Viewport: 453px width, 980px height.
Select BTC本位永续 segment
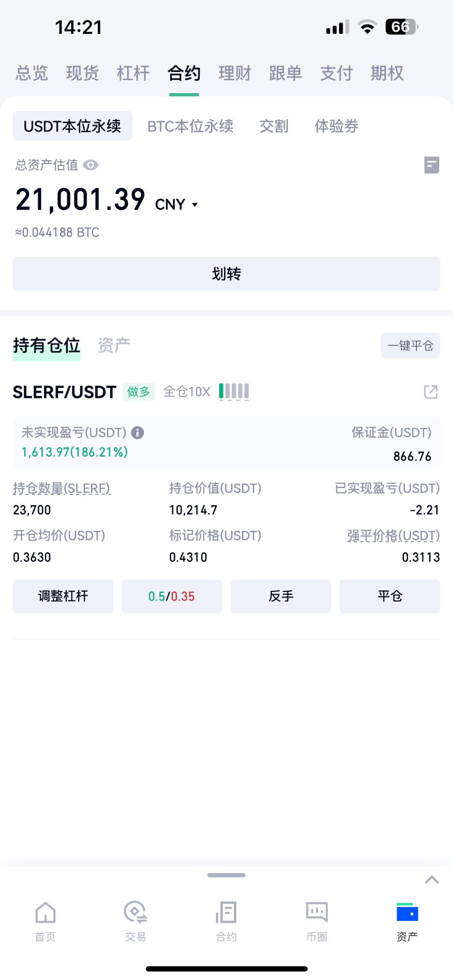pyautogui.click(x=190, y=126)
